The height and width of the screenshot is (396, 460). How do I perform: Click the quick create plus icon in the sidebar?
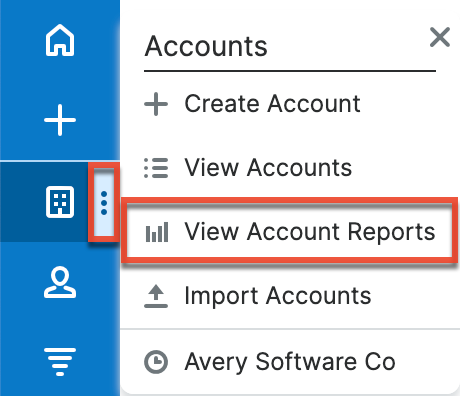tap(60, 120)
